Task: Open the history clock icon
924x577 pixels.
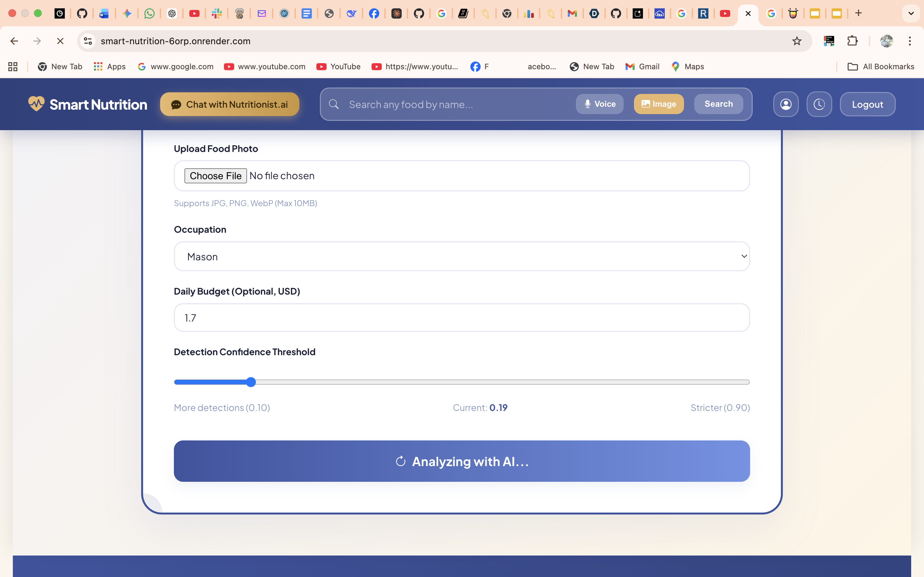Action: [819, 104]
